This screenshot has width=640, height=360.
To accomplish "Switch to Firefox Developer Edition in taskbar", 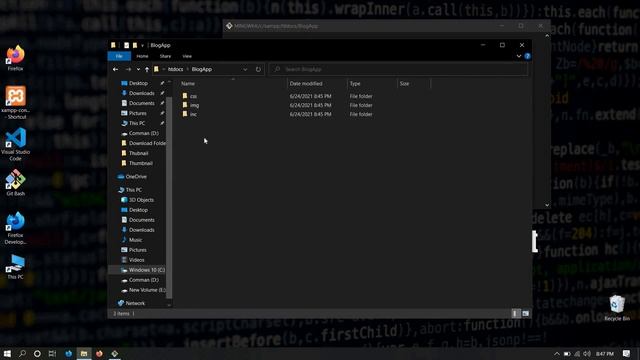I will [x=69, y=353].
